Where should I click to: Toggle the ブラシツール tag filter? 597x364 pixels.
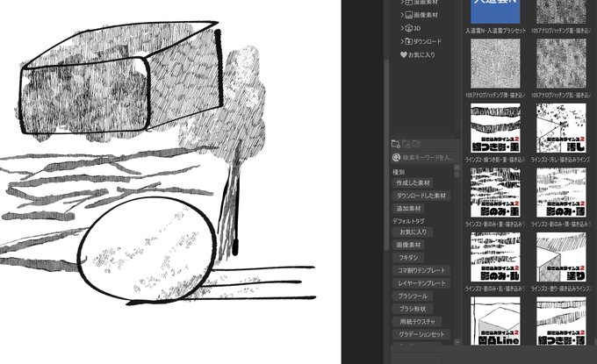click(x=413, y=296)
